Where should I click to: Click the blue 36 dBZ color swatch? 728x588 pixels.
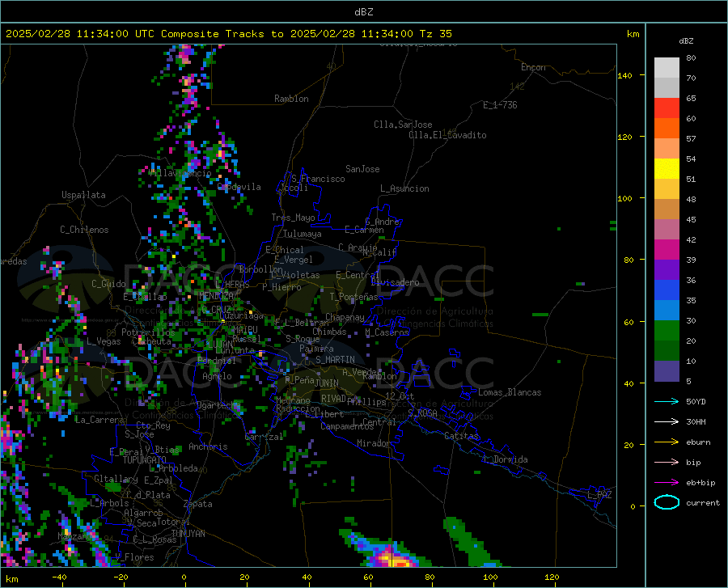click(667, 290)
